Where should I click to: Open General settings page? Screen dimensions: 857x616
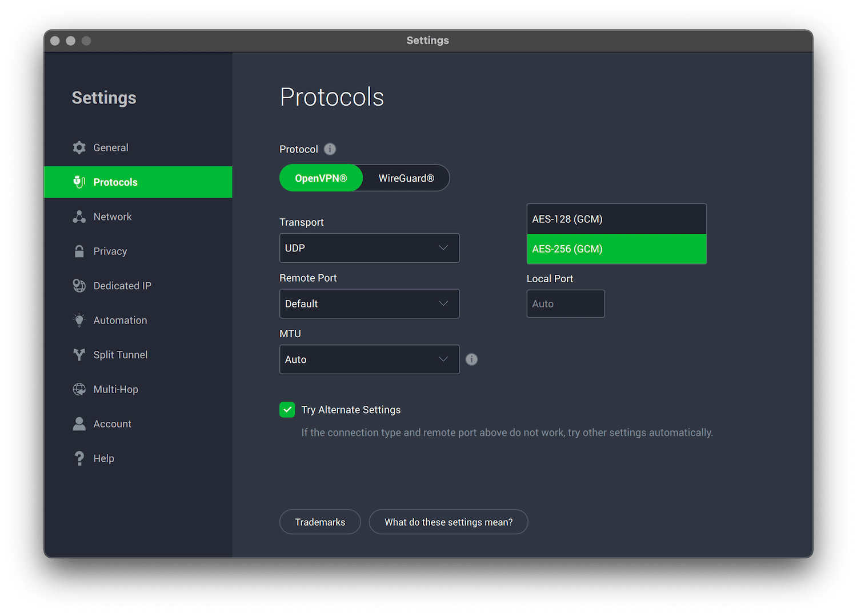click(x=138, y=147)
